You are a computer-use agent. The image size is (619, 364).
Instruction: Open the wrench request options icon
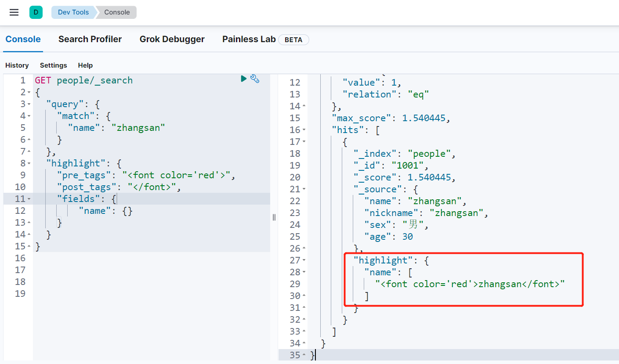[255, 79]
